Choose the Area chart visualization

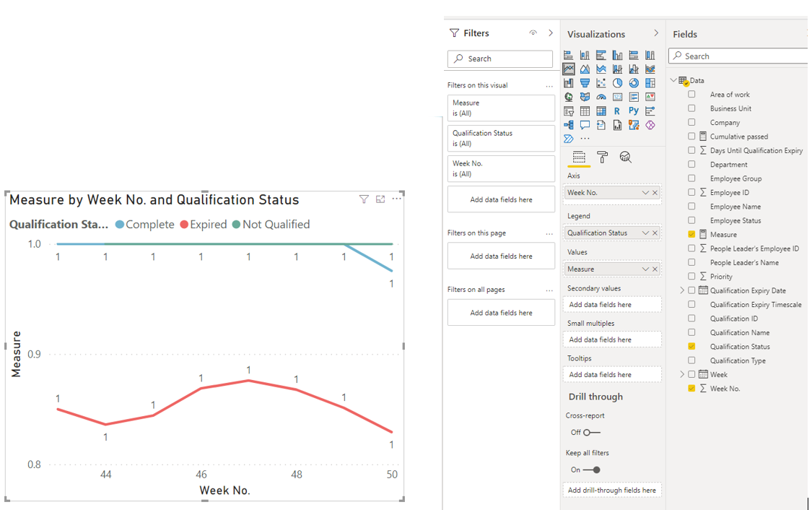[x=585, y=69]
